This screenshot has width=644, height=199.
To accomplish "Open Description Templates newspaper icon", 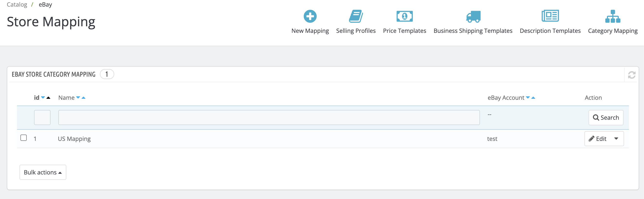I will click(550, 17).
